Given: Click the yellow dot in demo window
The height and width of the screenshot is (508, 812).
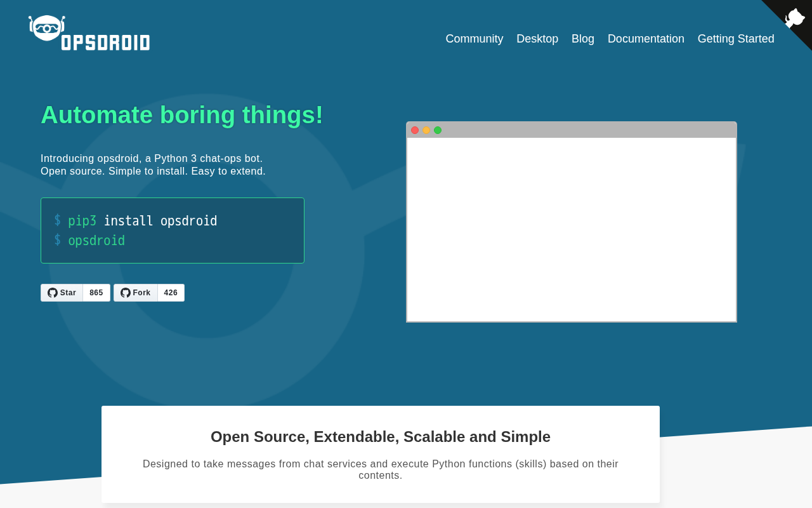Looking at the screenshot, I should pos(426,130).
